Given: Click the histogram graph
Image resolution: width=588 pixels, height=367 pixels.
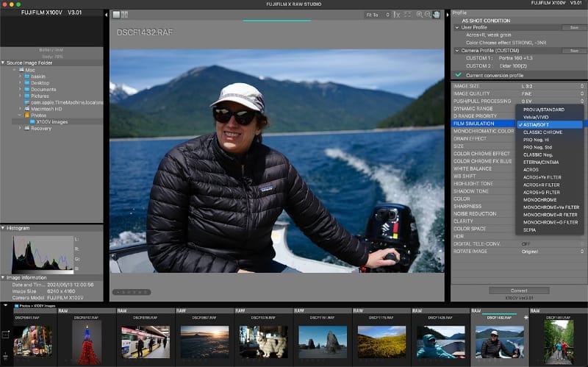Looking at the screenshot, I should coord(43,254).
